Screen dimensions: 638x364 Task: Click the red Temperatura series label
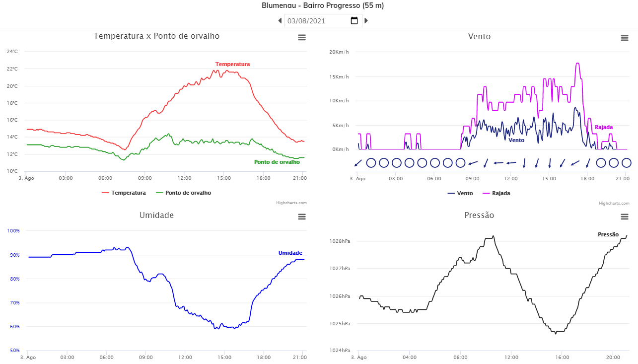click(x=232, y=64)
